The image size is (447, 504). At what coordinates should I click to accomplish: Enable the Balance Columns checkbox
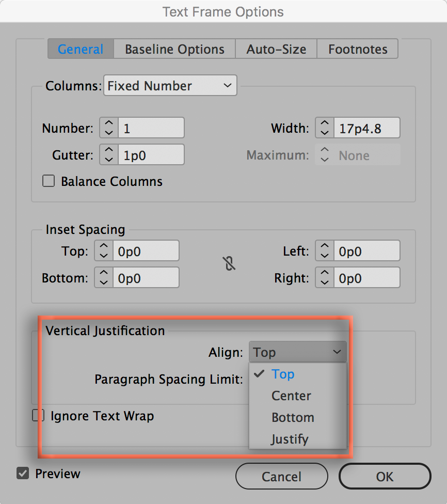click(x=49, y=181)
